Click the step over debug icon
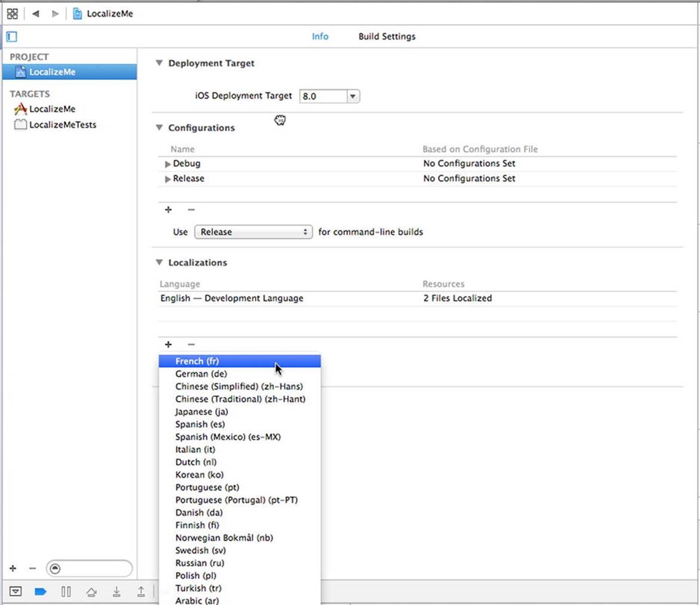The width and height of the screenshot is (700, 605). tap(91, 592)
